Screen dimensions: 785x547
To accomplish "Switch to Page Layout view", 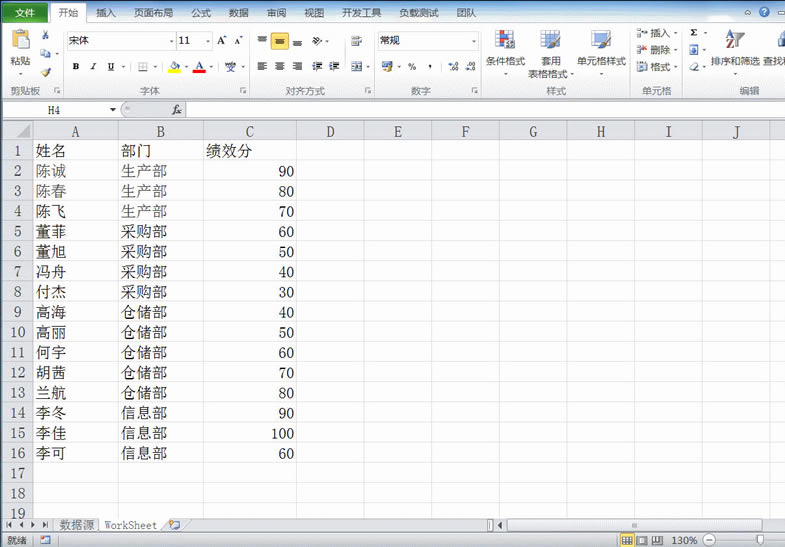I will [x=642, y=540].
